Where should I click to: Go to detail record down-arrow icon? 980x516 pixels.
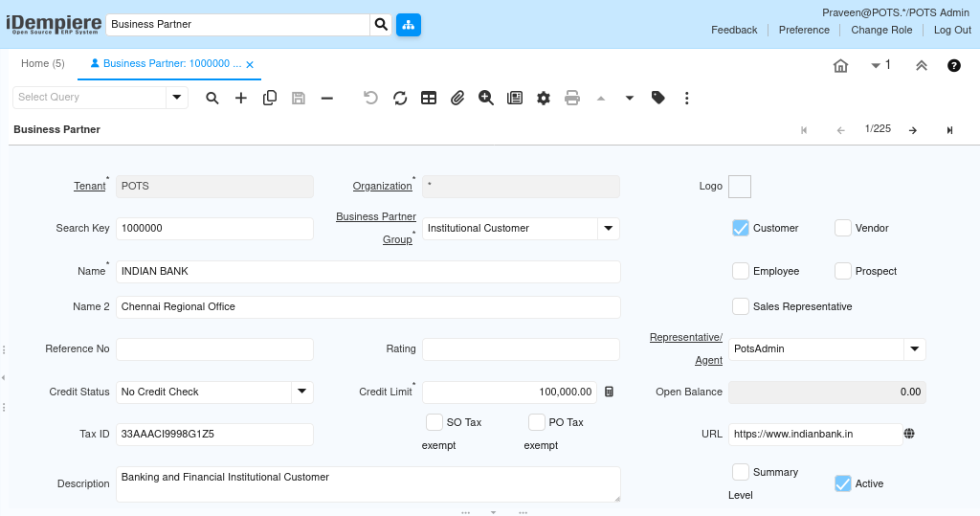click(630, 99)
